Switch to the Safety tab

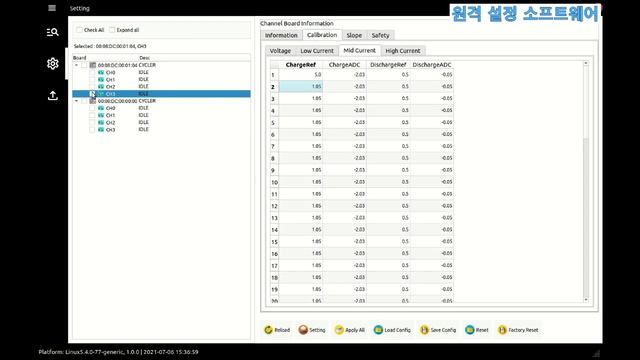pyautogui.click(x=380, y=36)
